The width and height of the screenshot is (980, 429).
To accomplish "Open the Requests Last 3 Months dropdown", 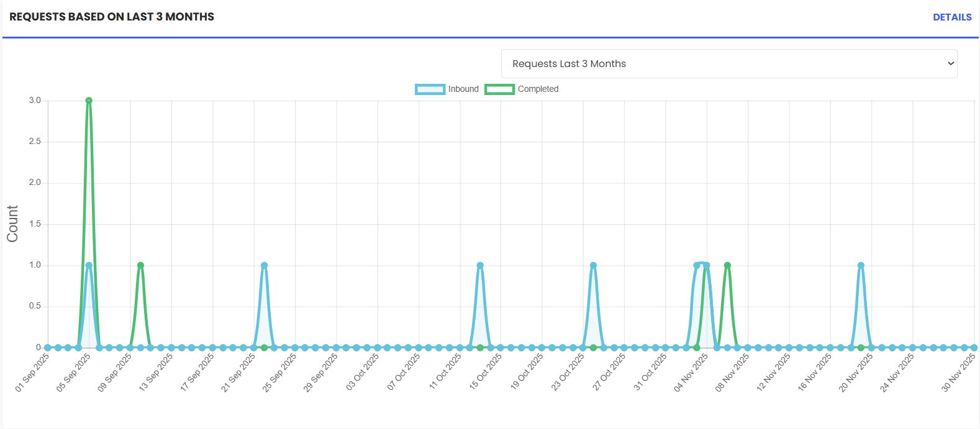I will click(x=729, y=63).
